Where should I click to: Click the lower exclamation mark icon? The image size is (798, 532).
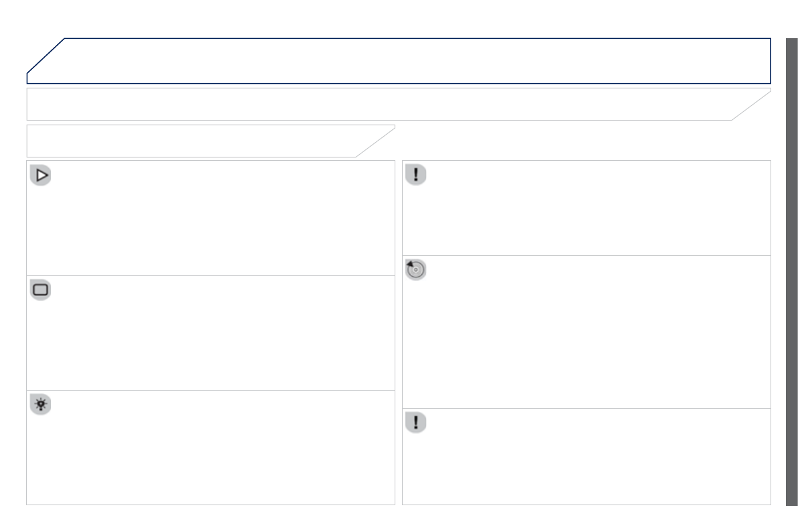tap(416, 423)
